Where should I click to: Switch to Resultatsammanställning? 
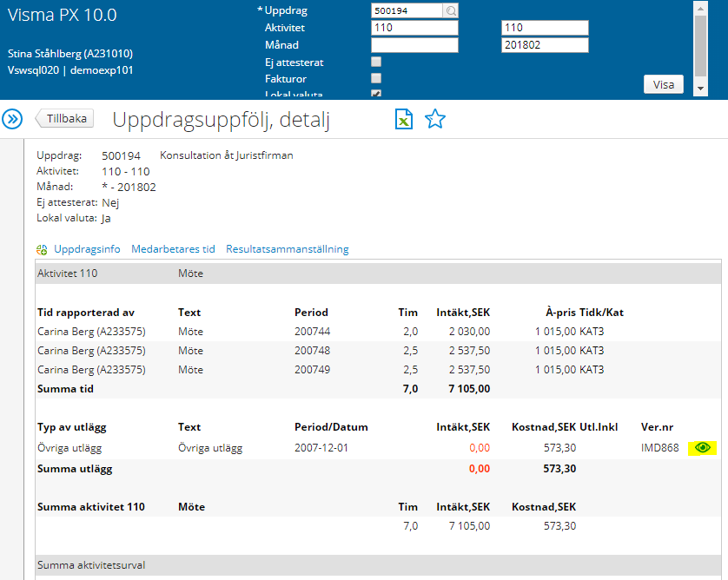(287, 249)
